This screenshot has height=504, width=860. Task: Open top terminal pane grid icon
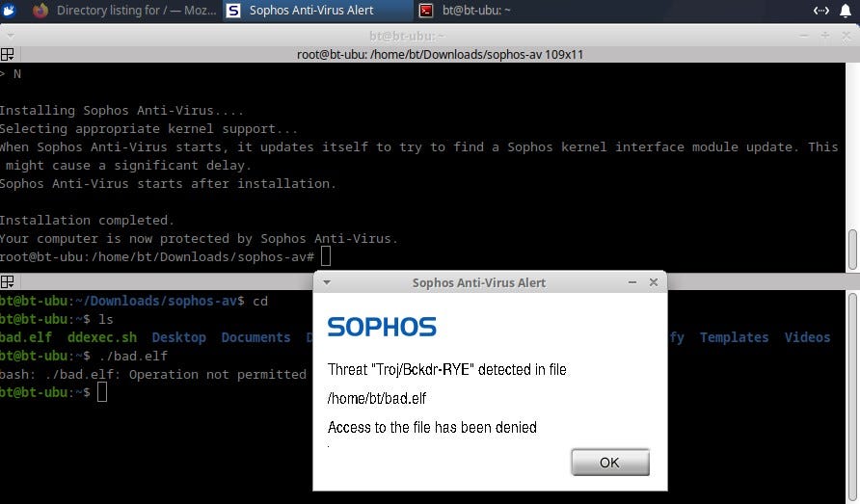[x=8, y=54]
